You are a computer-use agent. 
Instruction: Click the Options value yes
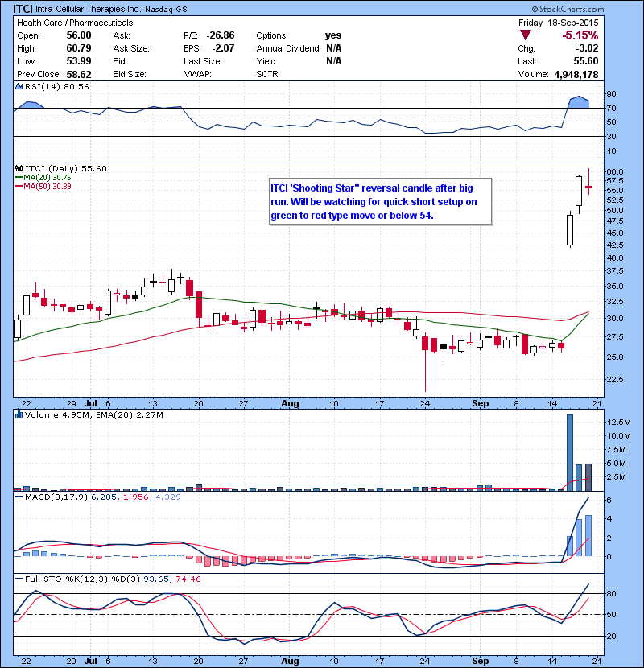click(x=333, y=35)
